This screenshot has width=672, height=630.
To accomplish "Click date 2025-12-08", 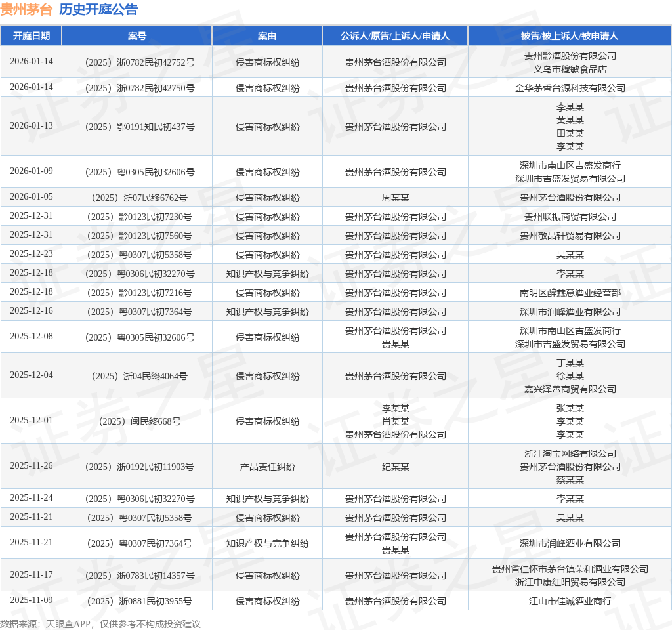I will click(x=31, y=337).
